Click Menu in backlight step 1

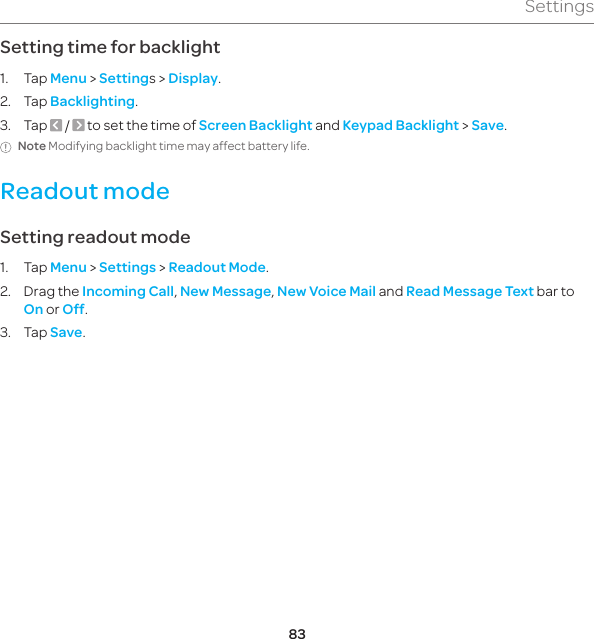pos(68,78)
